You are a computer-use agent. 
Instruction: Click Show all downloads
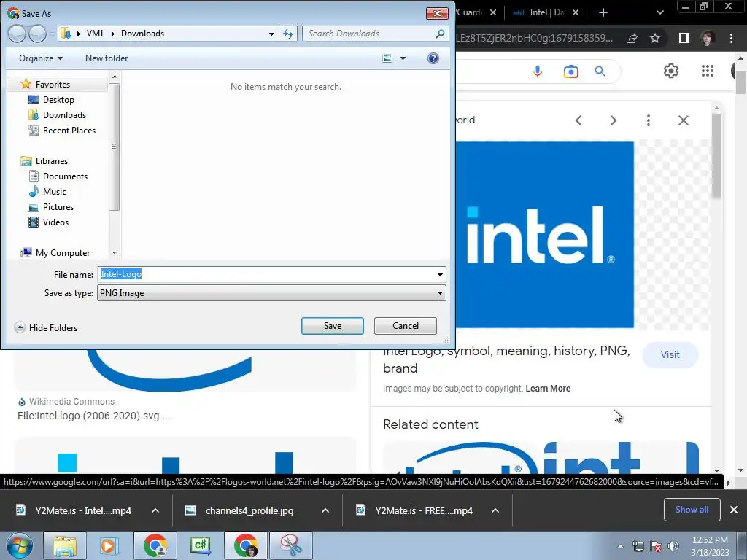[x=692, y=510]
